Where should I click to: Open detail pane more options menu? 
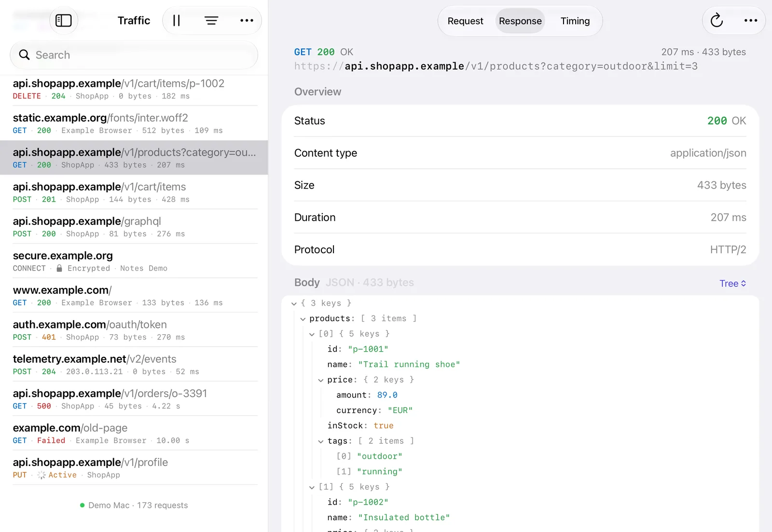751,20
